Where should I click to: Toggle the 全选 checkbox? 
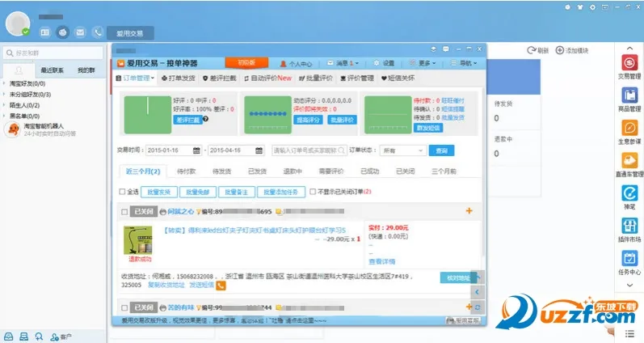pos(122,192)
